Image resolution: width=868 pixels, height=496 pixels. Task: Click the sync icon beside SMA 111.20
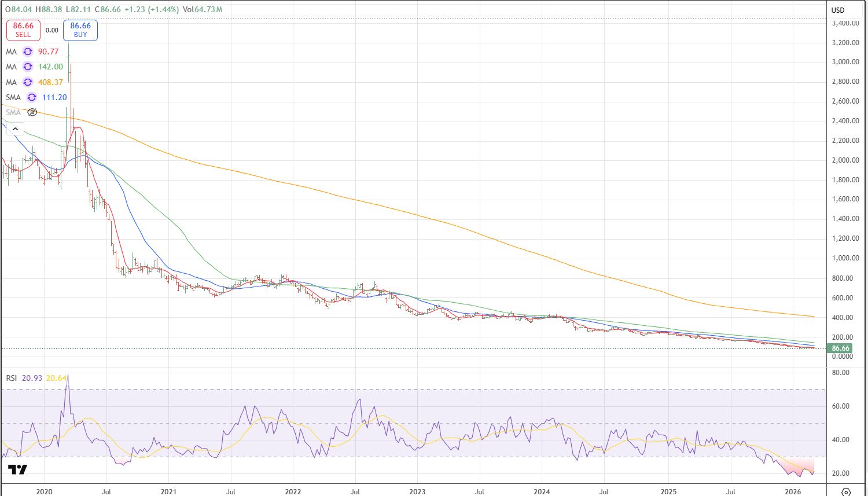tap(32, 97)
